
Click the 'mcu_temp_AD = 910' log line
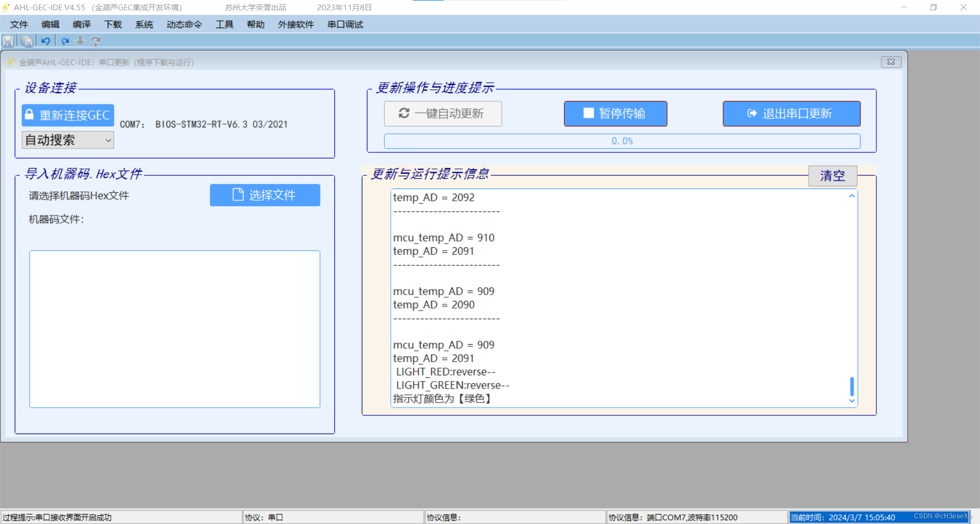pyautogui.click(x=444, y=237)
